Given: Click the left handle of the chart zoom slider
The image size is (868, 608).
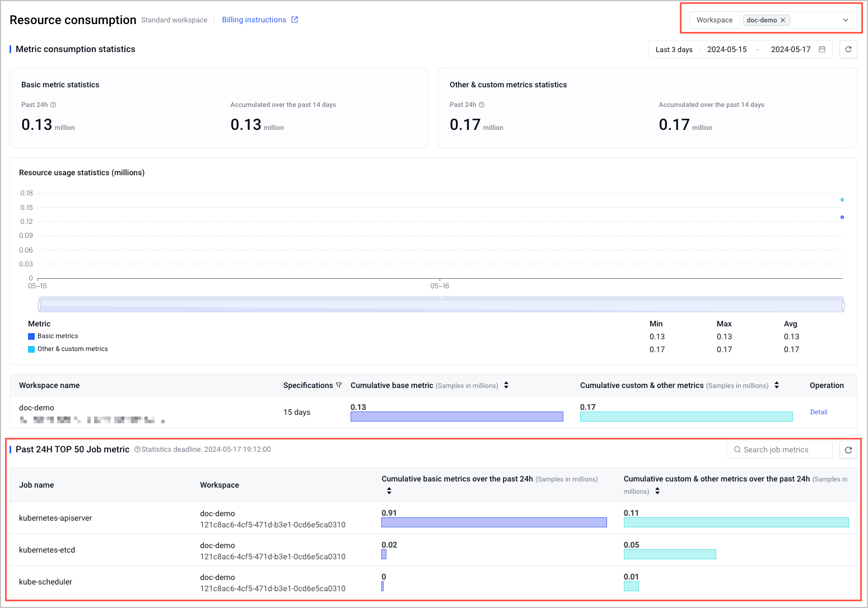Looking at the screenshot, I should 39,306.
